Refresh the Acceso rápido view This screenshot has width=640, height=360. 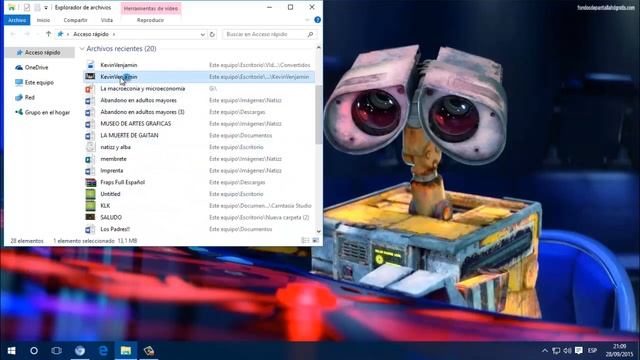tap(212, 35)
